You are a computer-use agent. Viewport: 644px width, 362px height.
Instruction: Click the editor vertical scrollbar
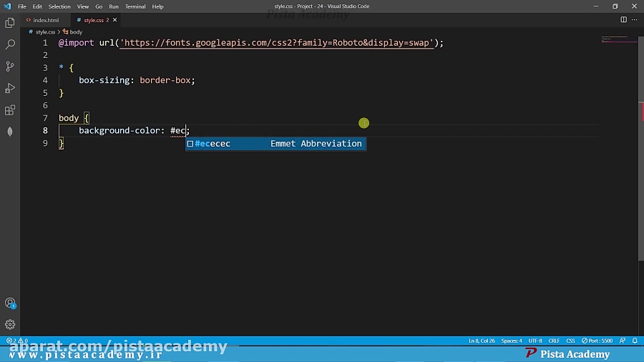pos(641,148)
